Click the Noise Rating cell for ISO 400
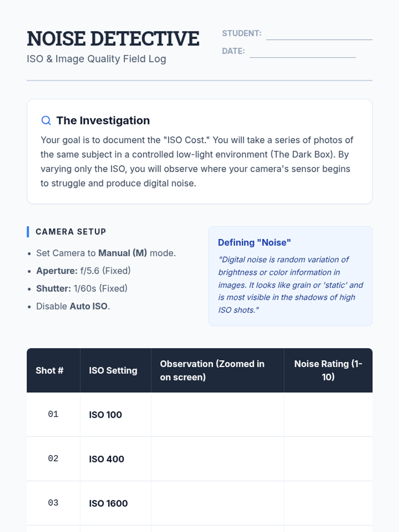The width and height of the screenshot is (399, 532). click(328, 459)
